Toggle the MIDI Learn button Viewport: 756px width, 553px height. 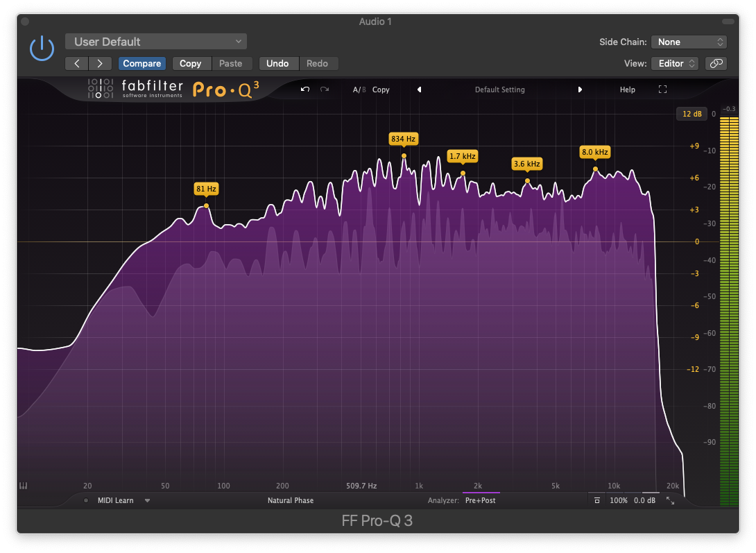[115, 500]
